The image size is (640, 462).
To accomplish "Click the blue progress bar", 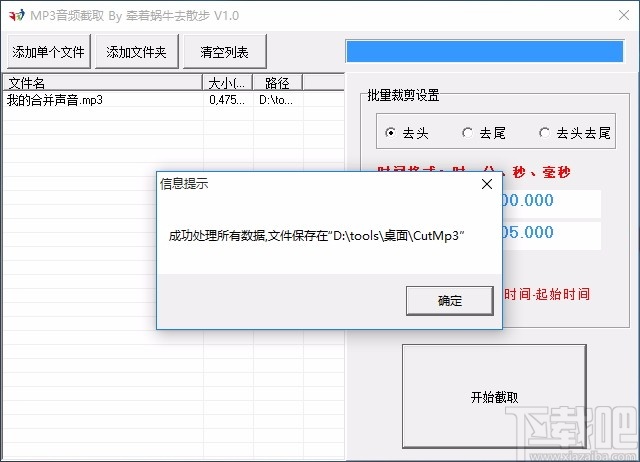I will point(484,51).
